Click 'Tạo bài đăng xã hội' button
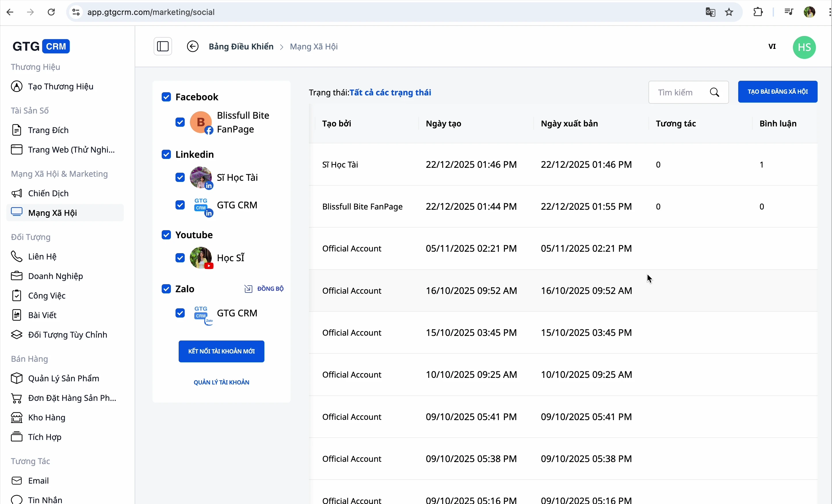 pyautogui.click(x=777, y=92)
